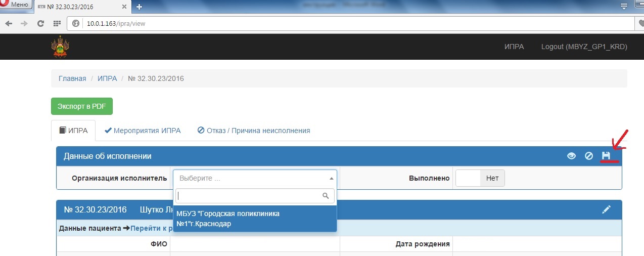Click the magnifier icon in dropdown search

pyautogui.click(x=326, y=196)
